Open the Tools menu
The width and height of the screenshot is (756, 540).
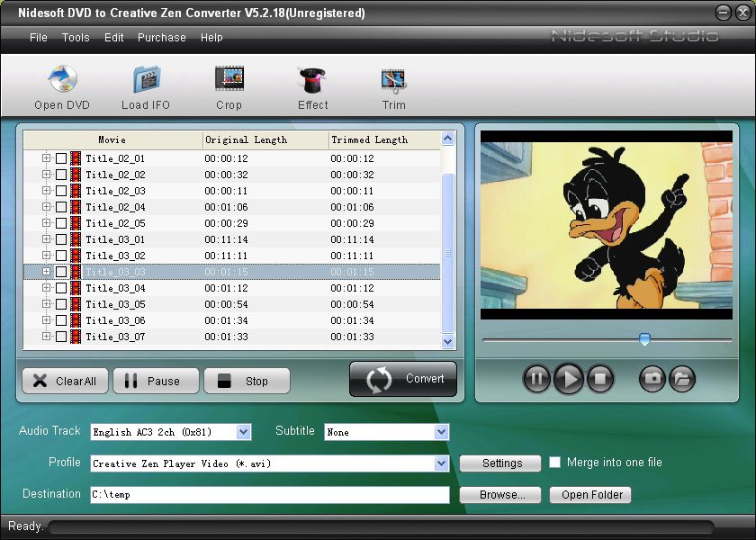pyautogui.click(x=76, y=38)
